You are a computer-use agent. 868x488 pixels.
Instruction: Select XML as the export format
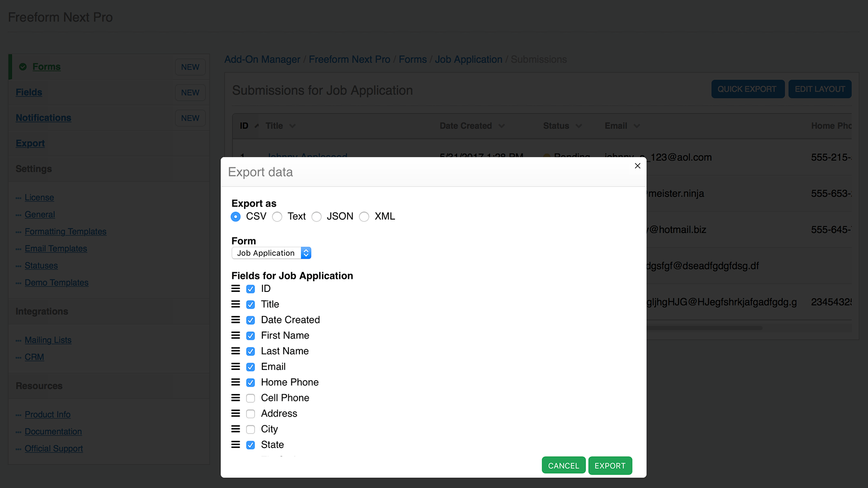(x=364, y=217)
